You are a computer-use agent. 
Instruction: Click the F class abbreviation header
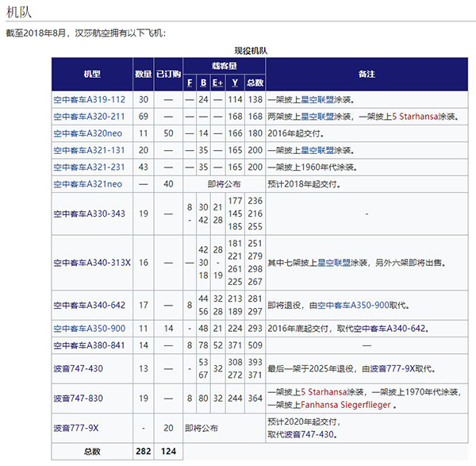click(x=190, y=83)
